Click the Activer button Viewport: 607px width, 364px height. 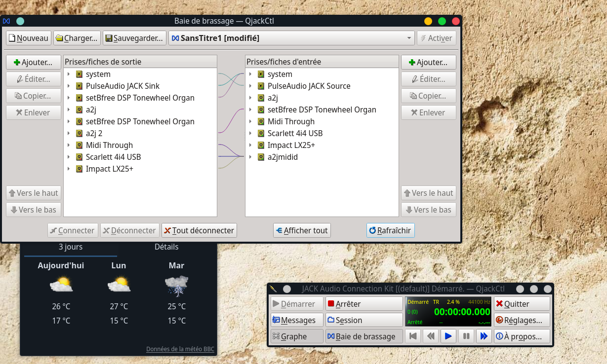point(436,38)
